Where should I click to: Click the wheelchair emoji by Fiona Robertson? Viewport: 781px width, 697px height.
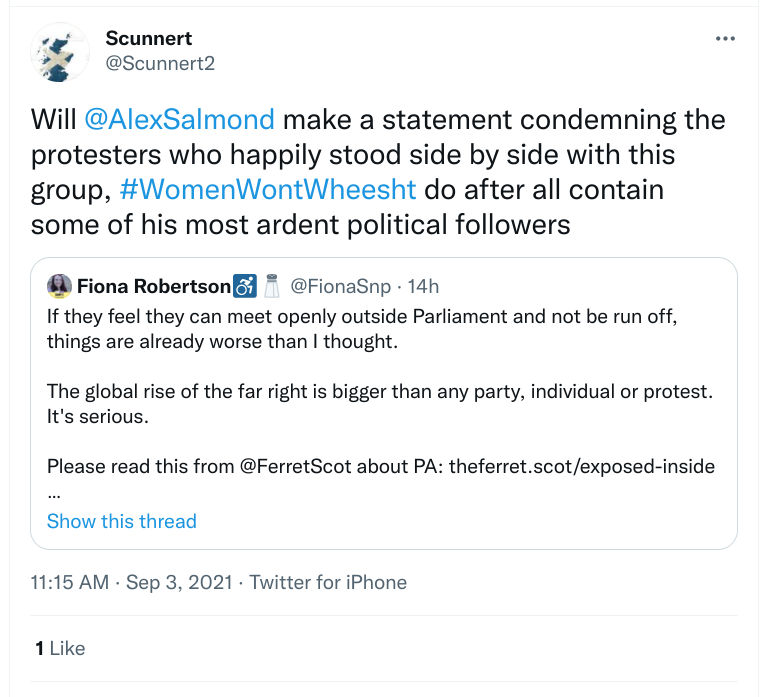[245, 287]
